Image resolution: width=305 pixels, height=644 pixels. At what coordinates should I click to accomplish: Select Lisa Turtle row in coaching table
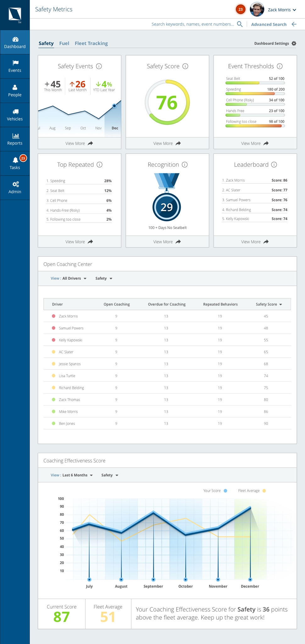[167, 376]
